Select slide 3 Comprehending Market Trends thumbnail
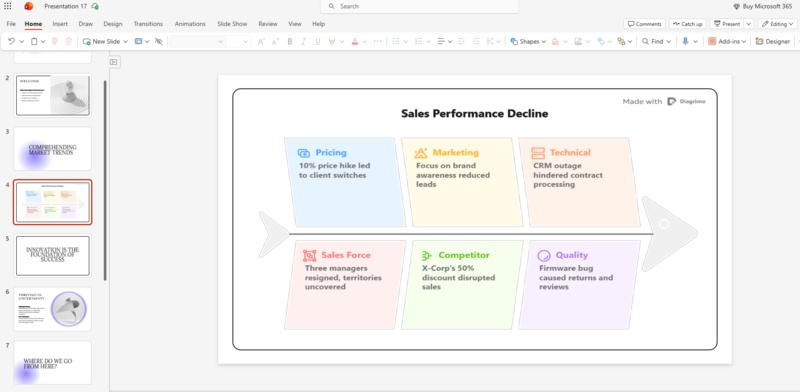The width and height of the screenshot is (800, 392). (x=53, y=149)
